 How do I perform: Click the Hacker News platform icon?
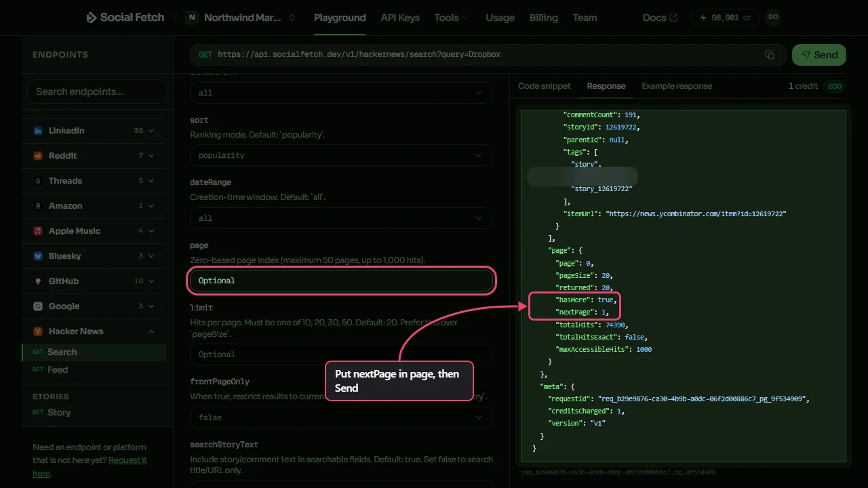[x=38, y=331]
